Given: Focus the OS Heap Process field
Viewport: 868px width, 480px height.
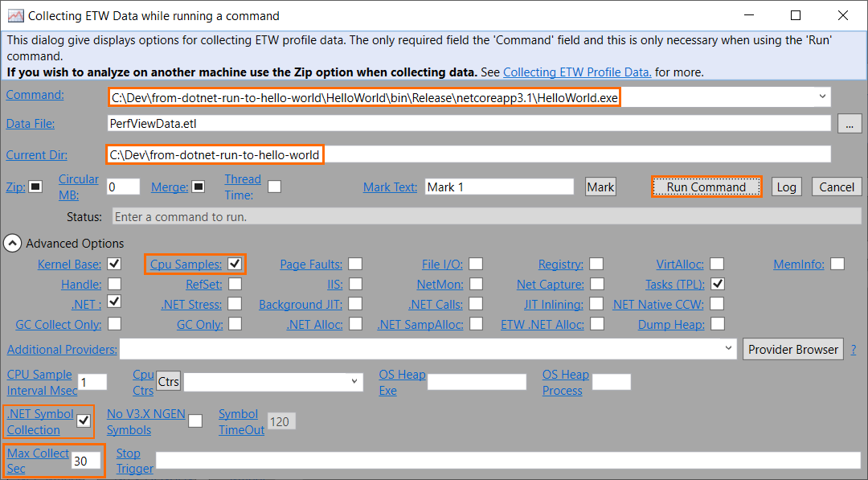Looking at the screenshot, I should [x=611, y=381].
